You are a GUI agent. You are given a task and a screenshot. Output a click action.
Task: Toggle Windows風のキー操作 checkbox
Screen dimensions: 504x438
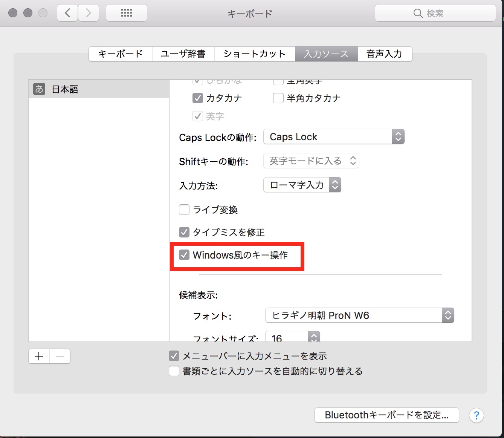click(x=184, y=255)
